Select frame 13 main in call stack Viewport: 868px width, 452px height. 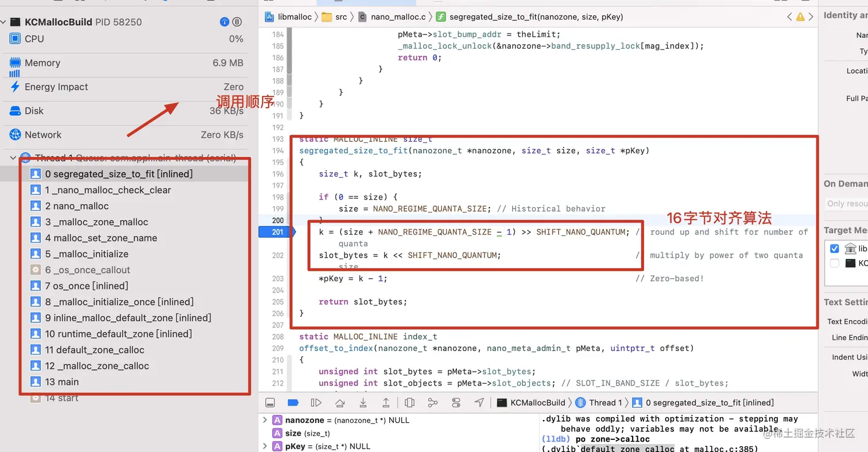[62, 381]
